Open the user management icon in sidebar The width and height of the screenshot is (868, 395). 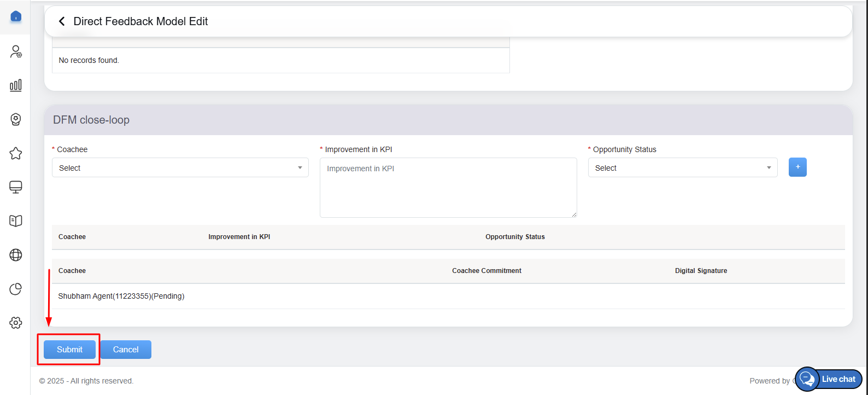(16, 51)
